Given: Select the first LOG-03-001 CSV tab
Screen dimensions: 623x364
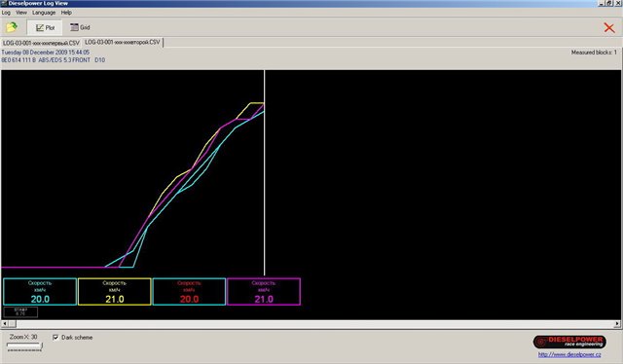Looking at the screenshot, I should tap(41, 43).
